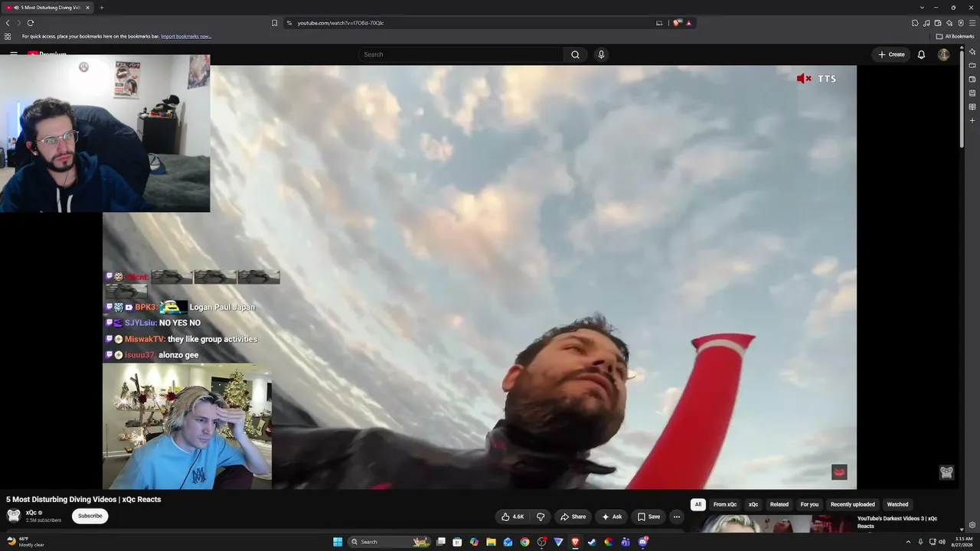
Task: Open Steam from the taskbar
Action: (592, 542)
